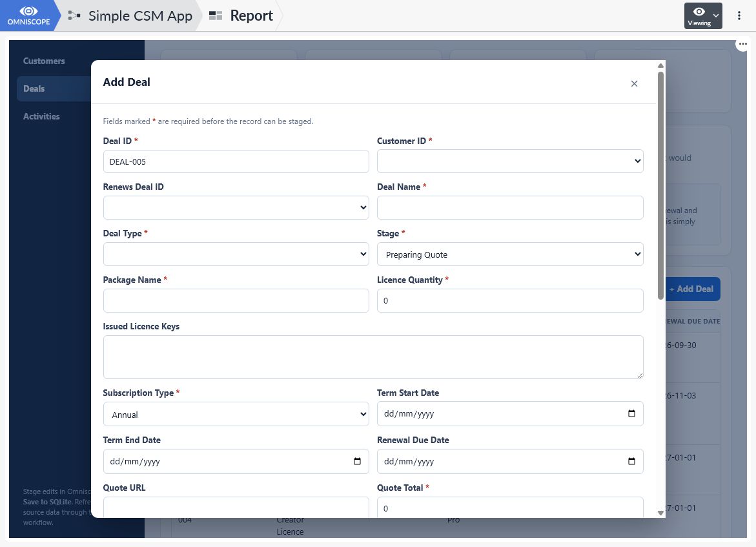Open calendar picker for Renewal Due Date
This screenshot has width=756, height=547.
click(x=631, y=461)
